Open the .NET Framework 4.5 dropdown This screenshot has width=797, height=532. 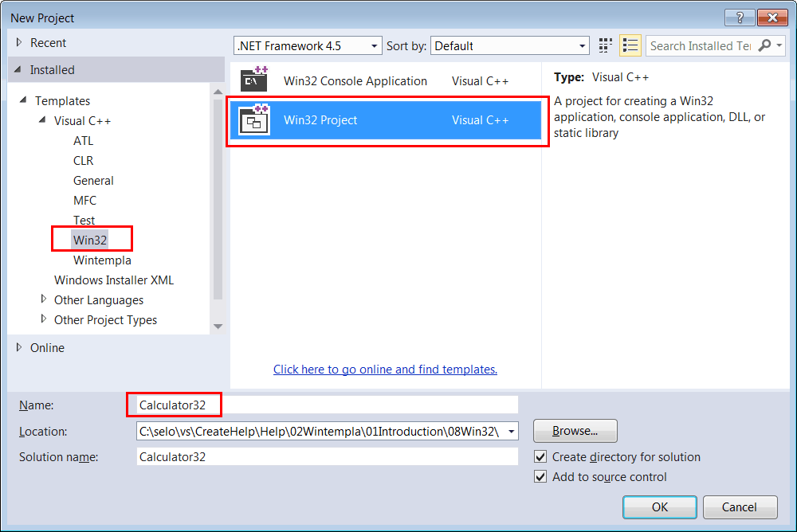[x=308, y=45]
